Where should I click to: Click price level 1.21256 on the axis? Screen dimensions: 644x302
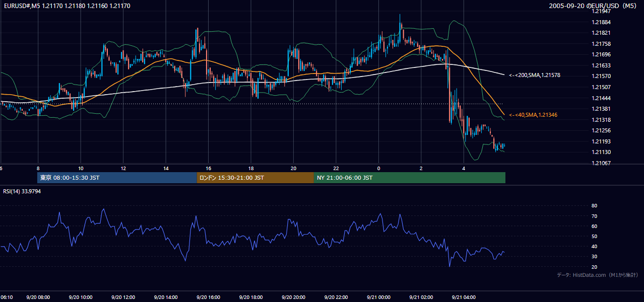pos(600,130)
